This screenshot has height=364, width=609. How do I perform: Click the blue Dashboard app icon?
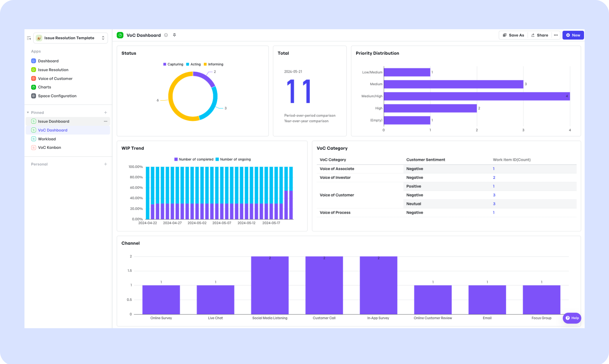(34, 61)
